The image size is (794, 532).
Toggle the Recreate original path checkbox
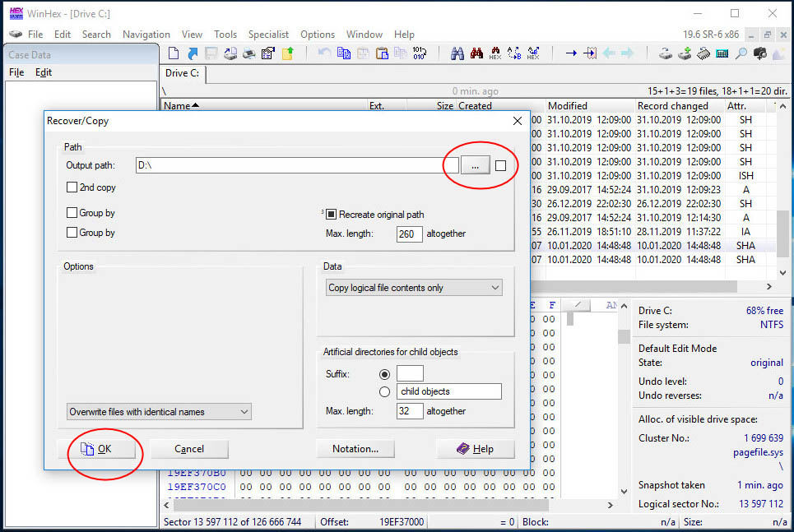pos(331,214)
